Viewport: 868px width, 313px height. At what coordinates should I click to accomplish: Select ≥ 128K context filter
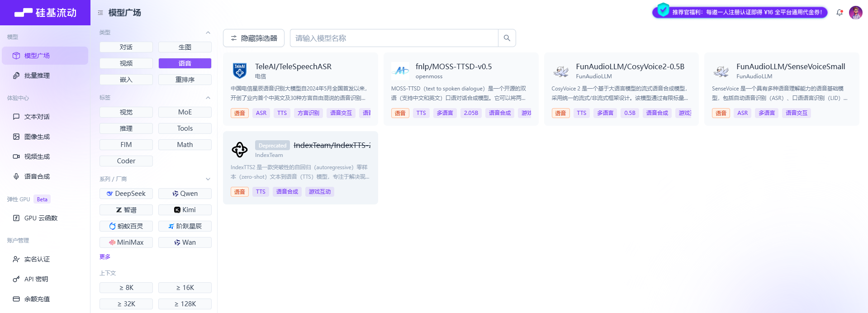tap(185, 304)
